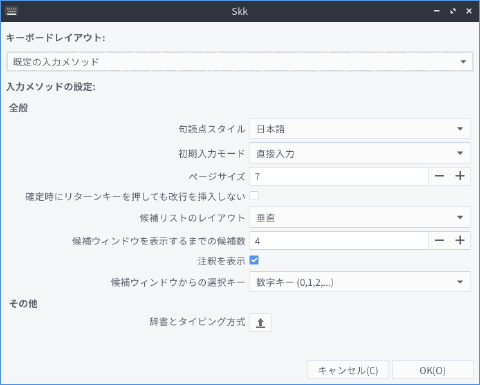This screenshot has width=480, height=385.
Task: Click the 候補リストのレイアウト label
Action: 192,218
